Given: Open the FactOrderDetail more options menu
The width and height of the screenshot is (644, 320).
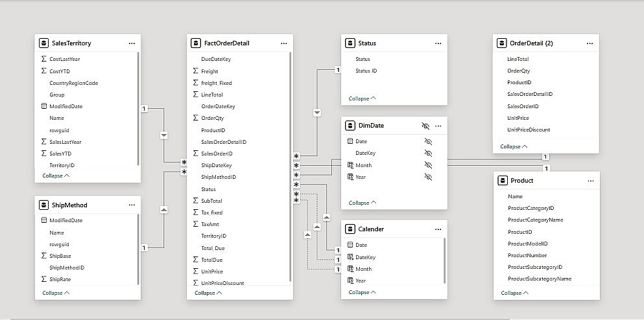Looking at the screenshot, I should coord(284,43).
